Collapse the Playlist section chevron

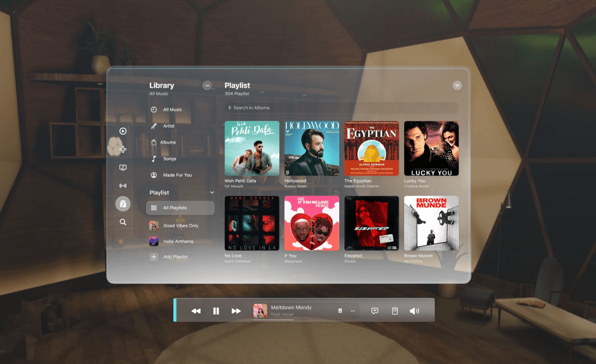click(x=212, y=192)
